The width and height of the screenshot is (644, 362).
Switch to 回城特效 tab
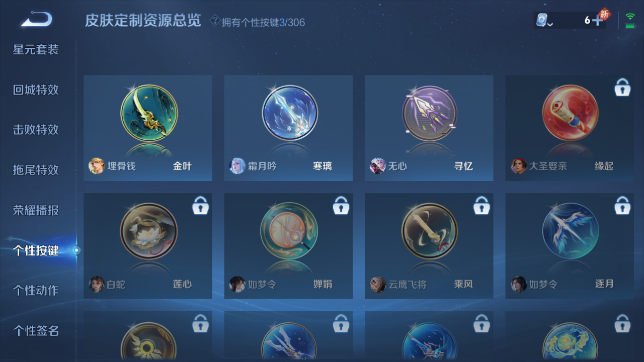pos(36,89)
